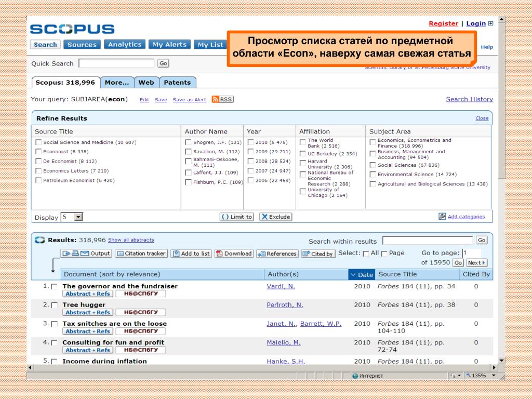Open the Display count dropdown
Screen dimensions: 532x399
[78, 217]
